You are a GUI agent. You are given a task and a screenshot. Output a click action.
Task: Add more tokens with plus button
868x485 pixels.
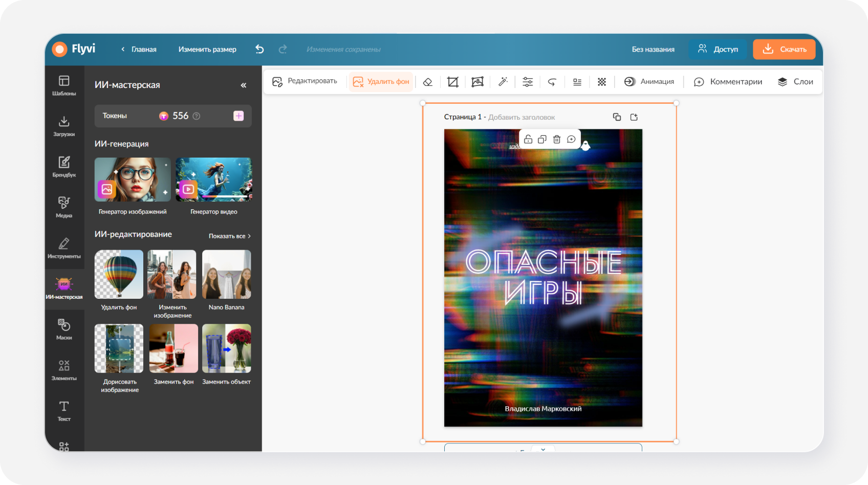[x=238, y=116]
